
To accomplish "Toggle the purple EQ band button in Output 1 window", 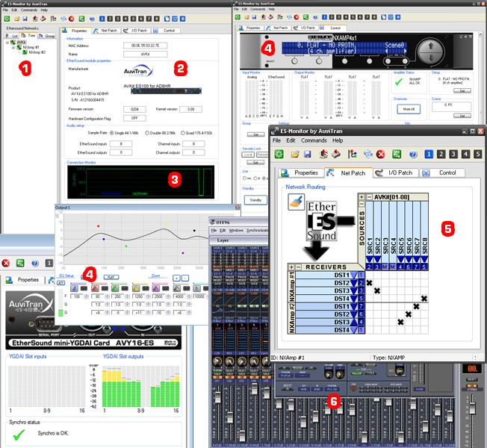I will click(156, 288).
